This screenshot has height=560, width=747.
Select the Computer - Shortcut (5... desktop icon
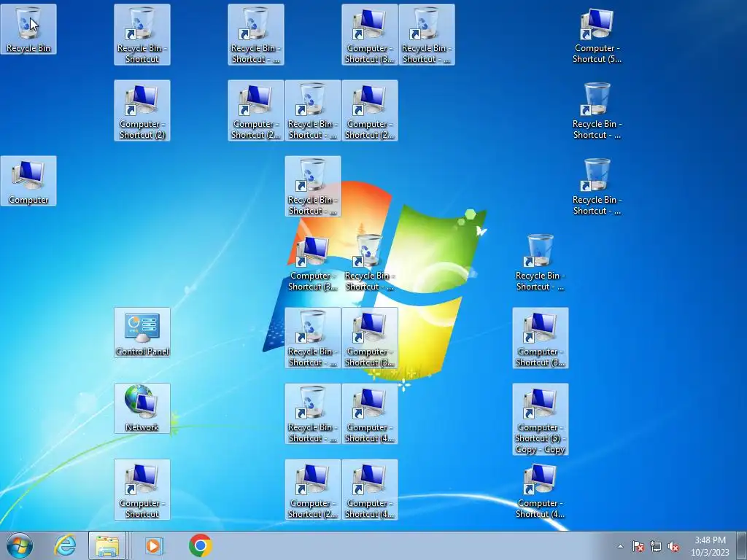[x=597, y=35]
